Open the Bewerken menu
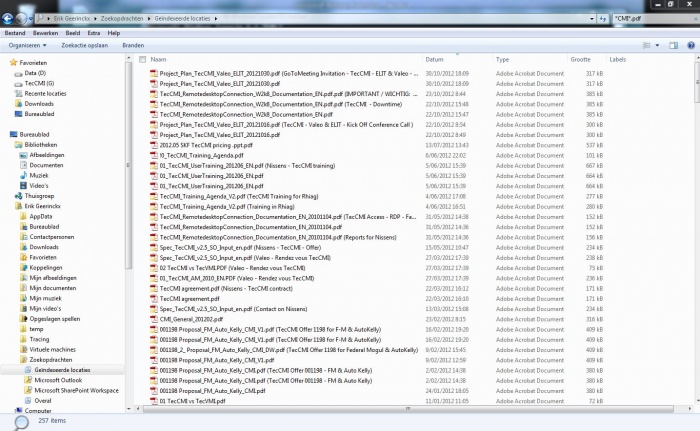 pos(45,33)
